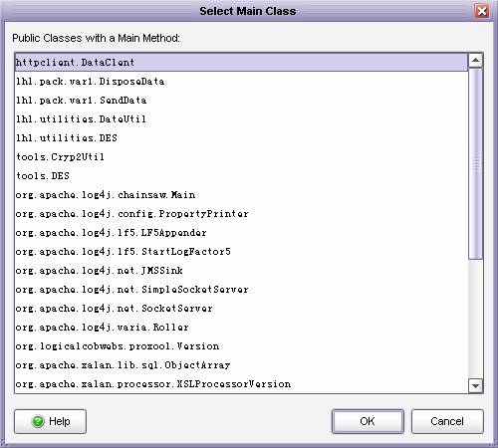Select lhl.pack.var1.DisposeData class

pos(241,82)
